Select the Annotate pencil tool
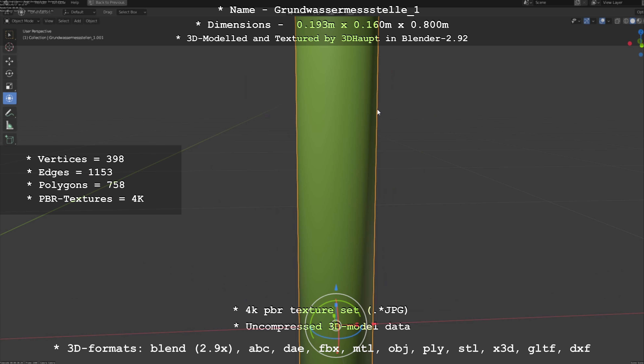This screenshot has height=364, width=644. (x=9, y=113)
